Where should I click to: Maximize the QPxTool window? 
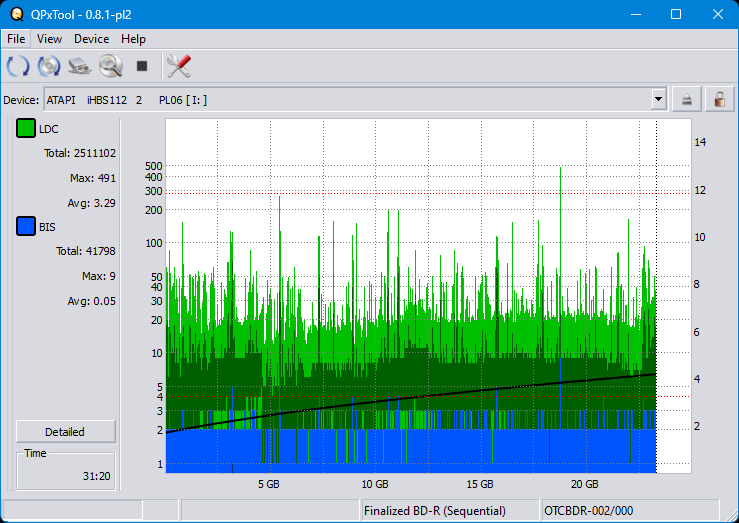point(676,14)
